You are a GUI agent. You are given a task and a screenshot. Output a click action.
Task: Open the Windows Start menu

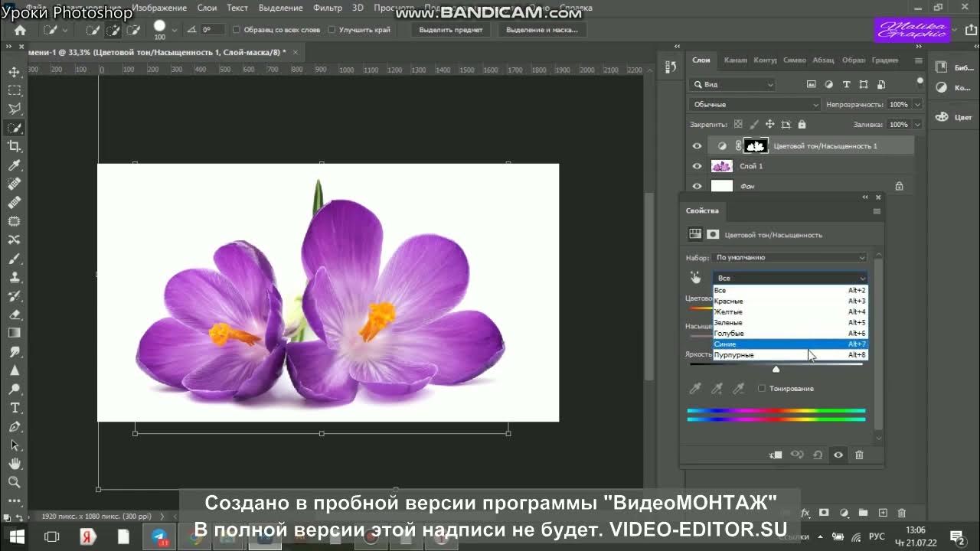click(x=17, y=536)
